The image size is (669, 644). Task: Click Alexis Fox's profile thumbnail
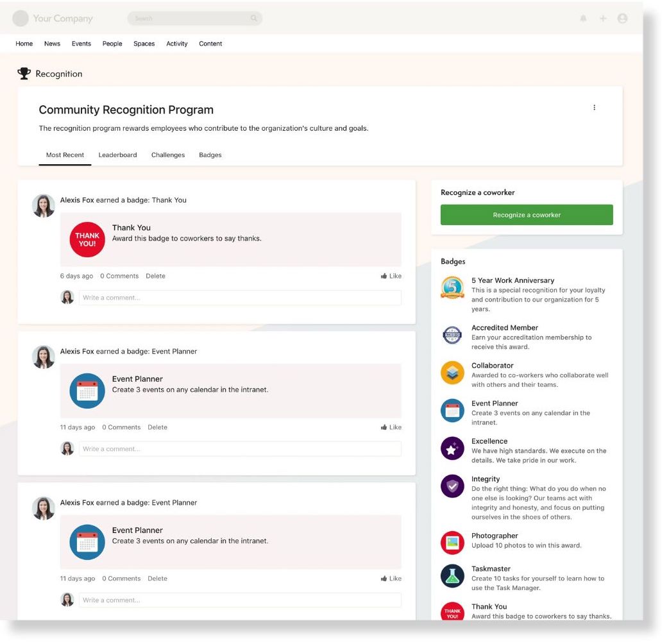click(43, 206)
